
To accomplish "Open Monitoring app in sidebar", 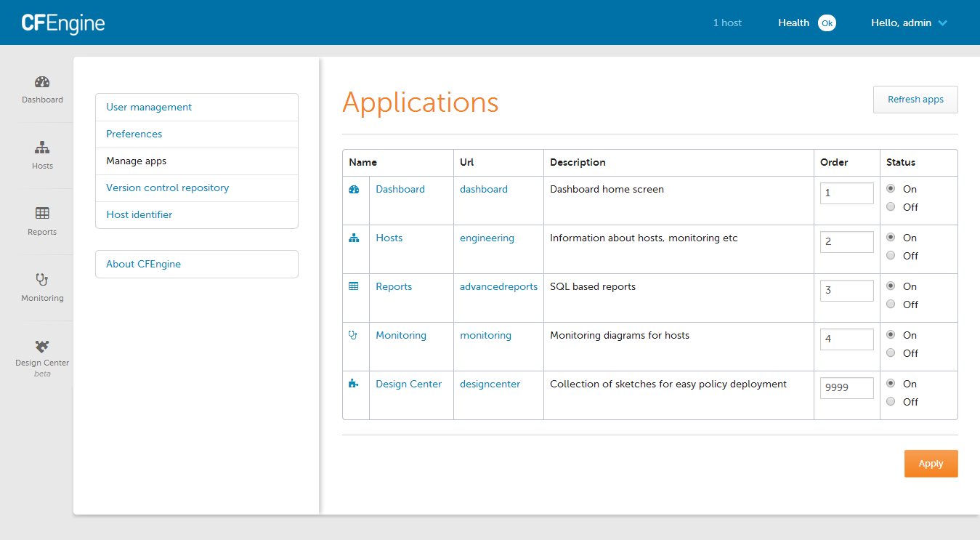I will (x=42, y=288).
